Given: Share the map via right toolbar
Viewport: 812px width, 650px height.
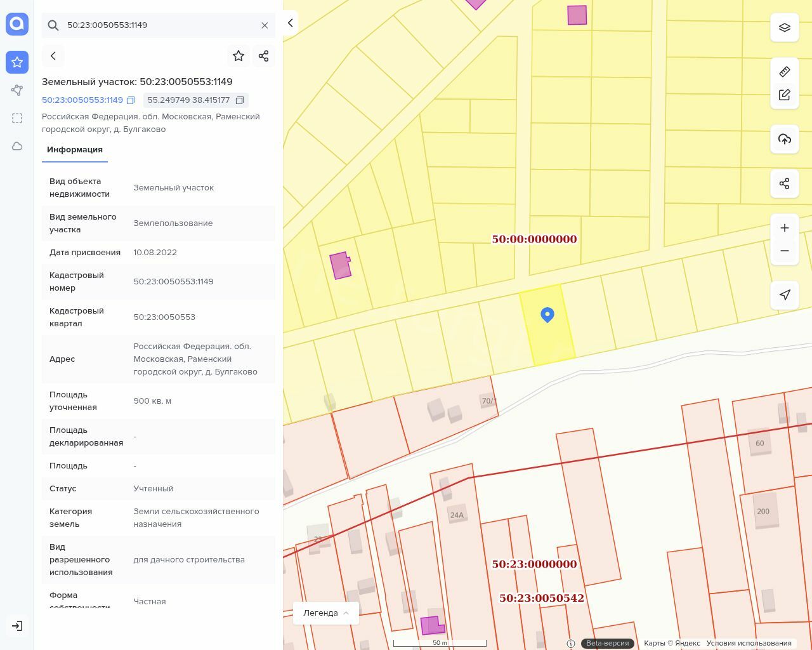Looking at the screenshot, I should coord(784,184).
